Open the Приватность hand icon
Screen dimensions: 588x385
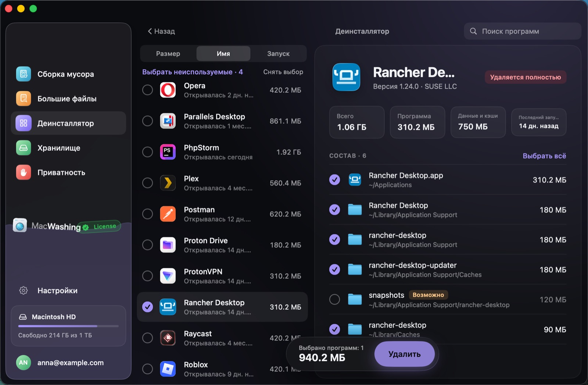click(24, 172)
